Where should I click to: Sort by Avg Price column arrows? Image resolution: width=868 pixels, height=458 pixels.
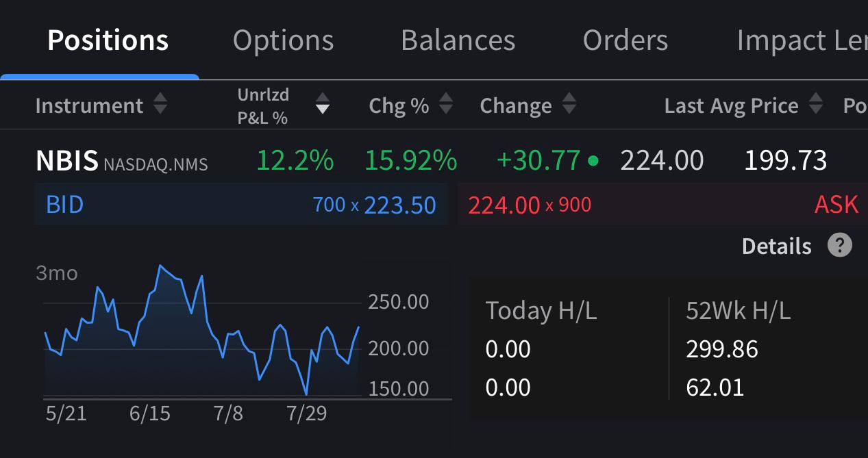(815, 105)
